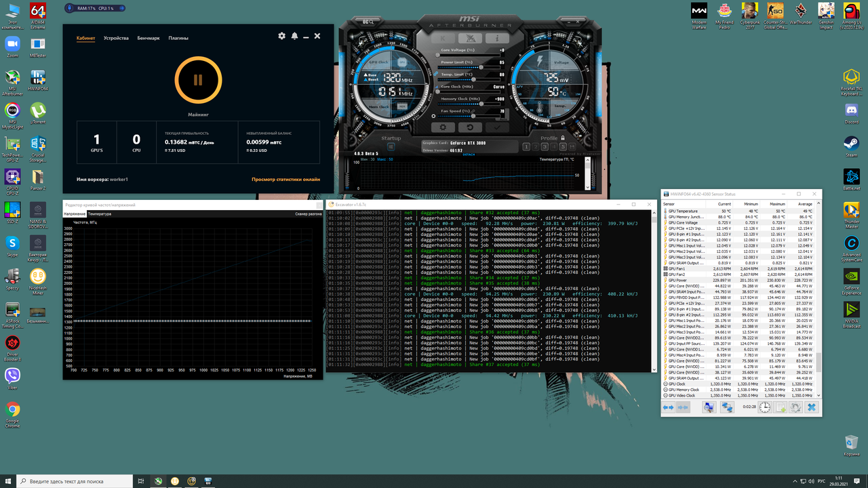Open the Windows Start menu
The image size is (868, 488).
(x=7, y=481)
